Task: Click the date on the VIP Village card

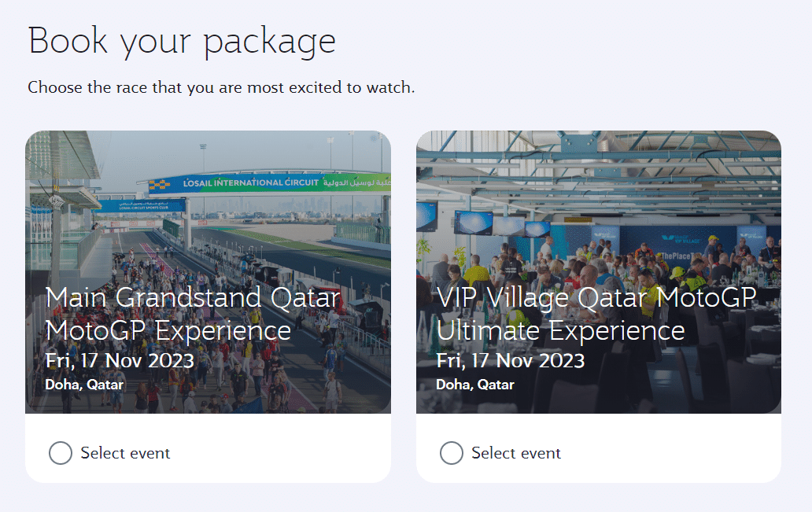Action: pyautogui.click(x=511, y=360)
